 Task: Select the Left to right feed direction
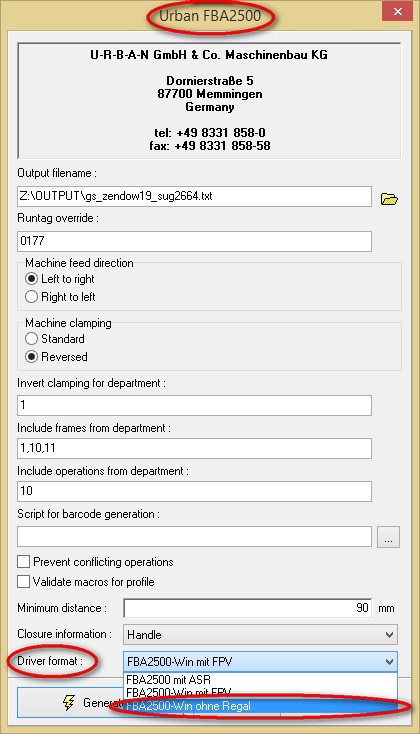[60, 279]
